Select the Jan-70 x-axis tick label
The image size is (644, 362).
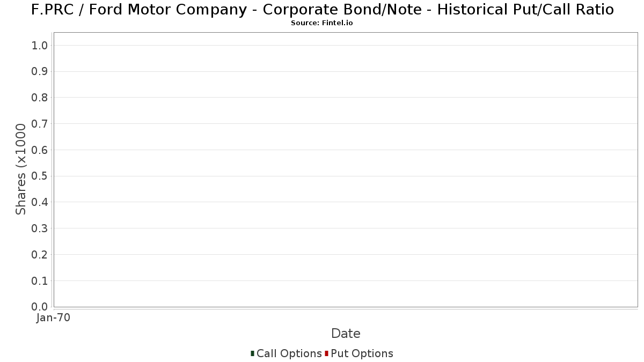tap(54, 318)
